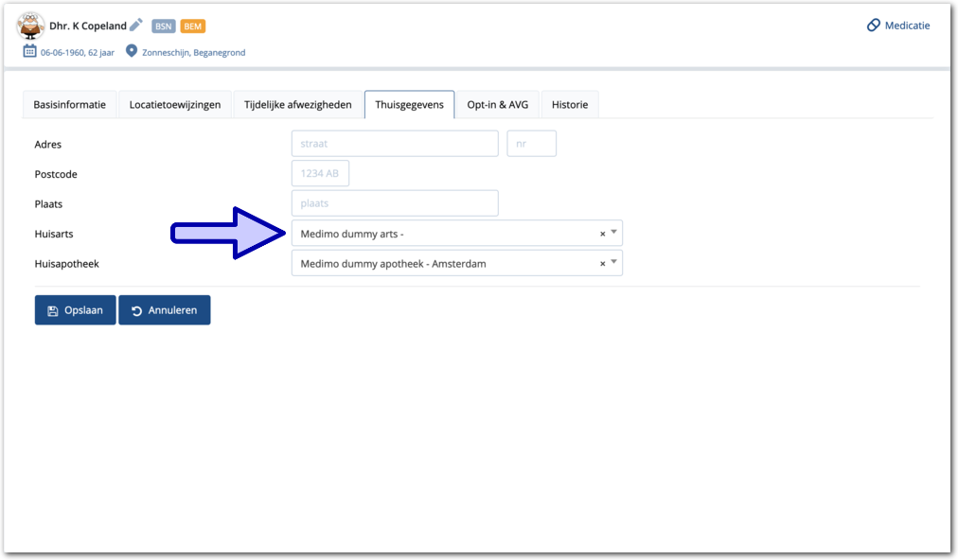This screenshot has height=560, width=958.
Task: Expand the Huisapotheek dropdown arrow
Action: 613,262
